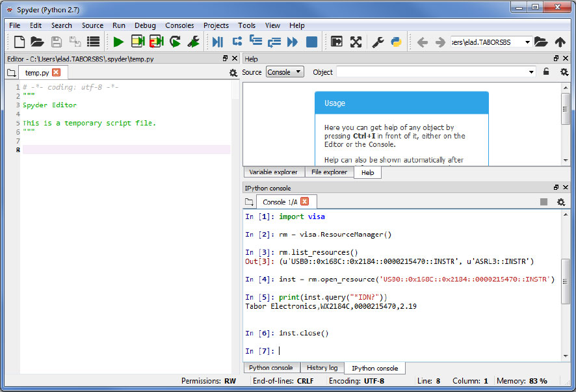Open the File menu
The image size is (576, 392).
[15, 25]
